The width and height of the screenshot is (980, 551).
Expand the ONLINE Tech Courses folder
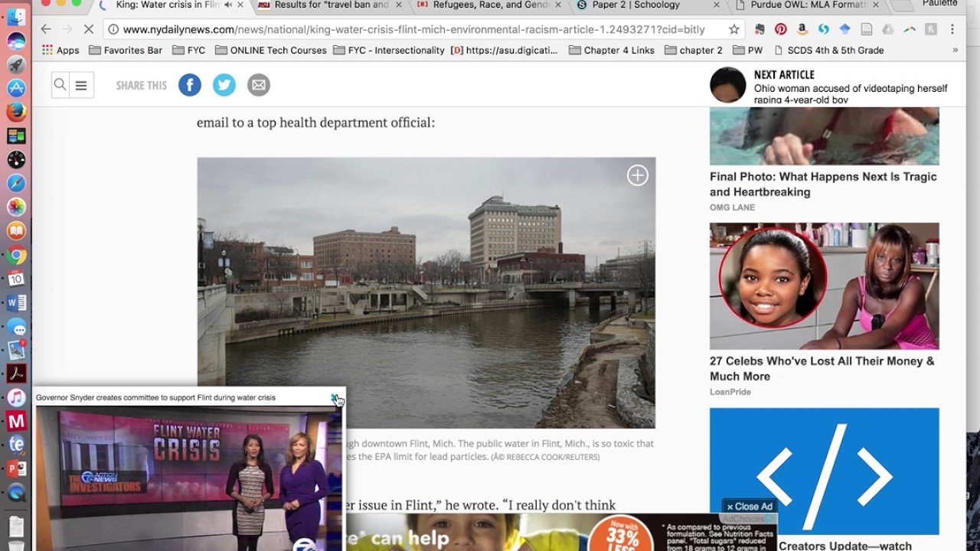[x=270, y=51]
